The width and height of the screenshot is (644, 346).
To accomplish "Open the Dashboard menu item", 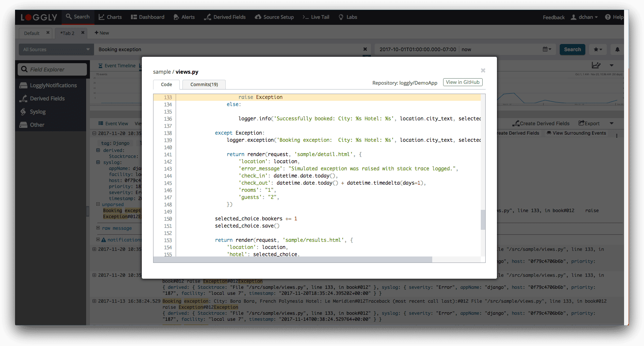I will pyautogui.click(x=147, y=17).
